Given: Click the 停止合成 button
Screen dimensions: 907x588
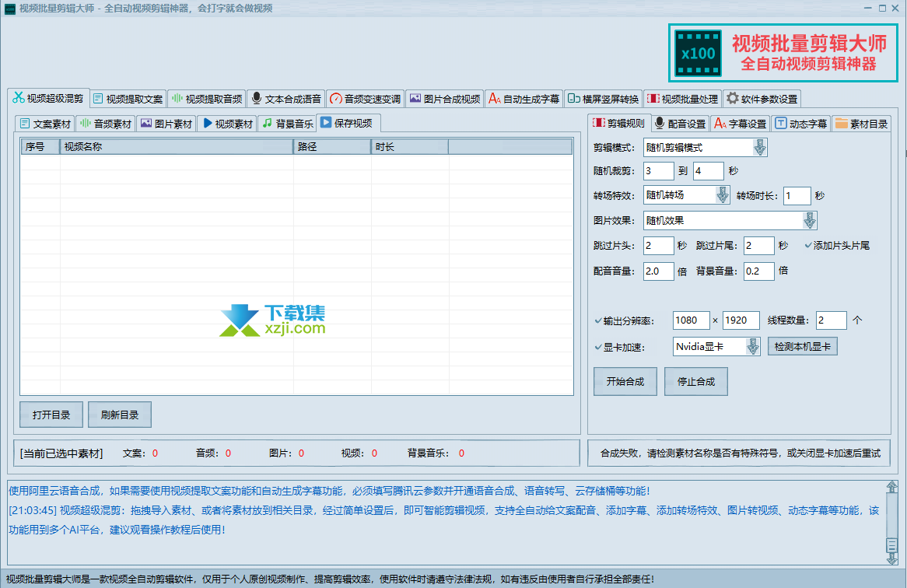Looking at the screenshot, I should [696, 382].
